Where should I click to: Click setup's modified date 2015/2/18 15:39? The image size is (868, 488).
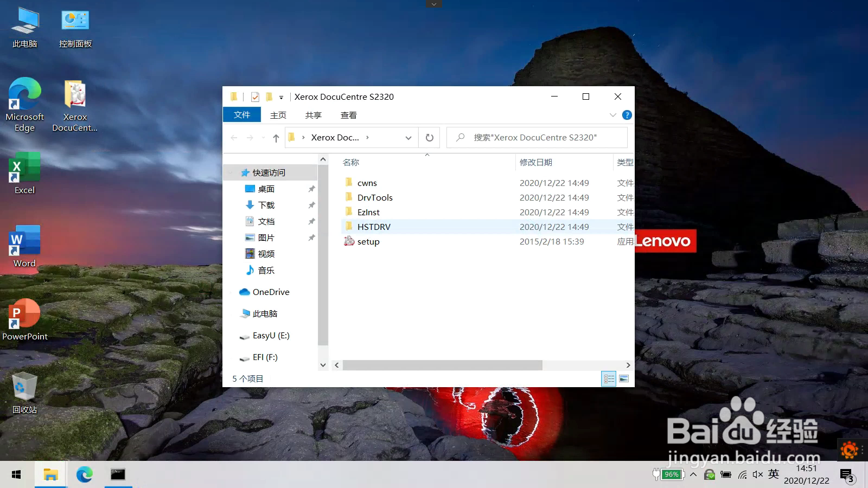(552, 242)
